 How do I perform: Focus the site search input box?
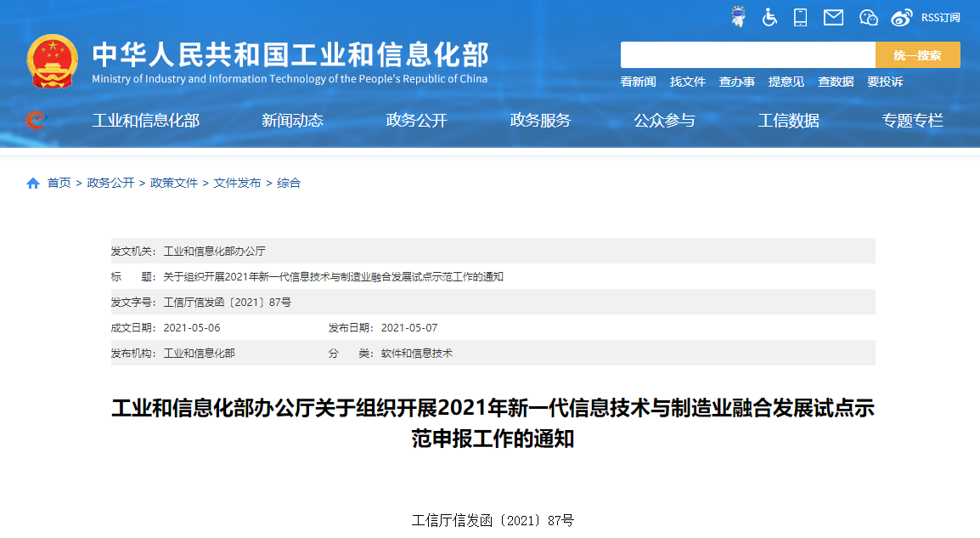(747, 55)
